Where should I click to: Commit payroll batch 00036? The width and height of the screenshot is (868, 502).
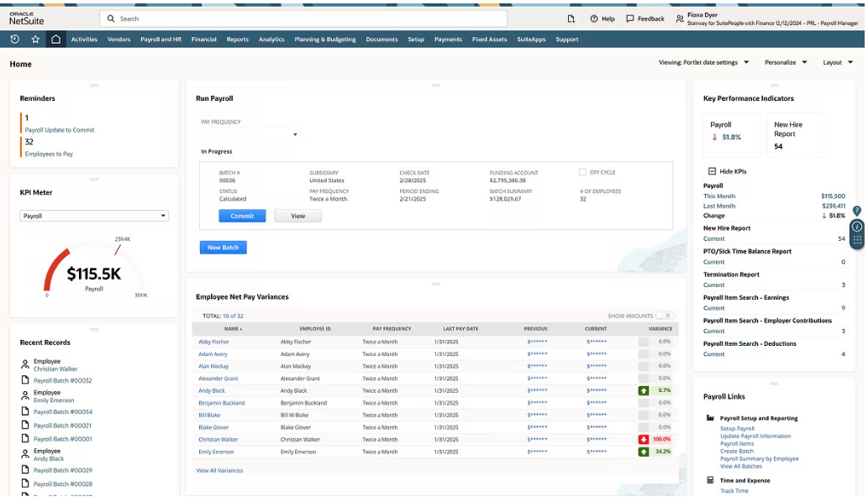tap(242, 216)
